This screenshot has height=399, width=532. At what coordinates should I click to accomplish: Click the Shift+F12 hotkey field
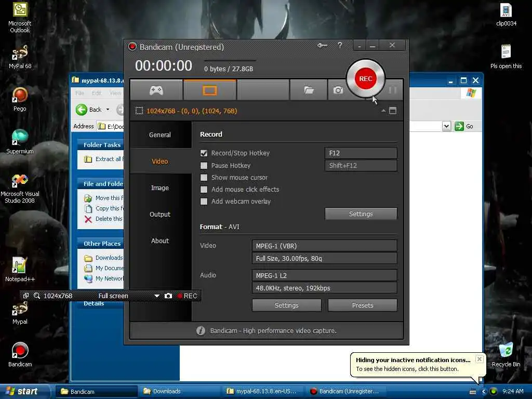(361, 166)
